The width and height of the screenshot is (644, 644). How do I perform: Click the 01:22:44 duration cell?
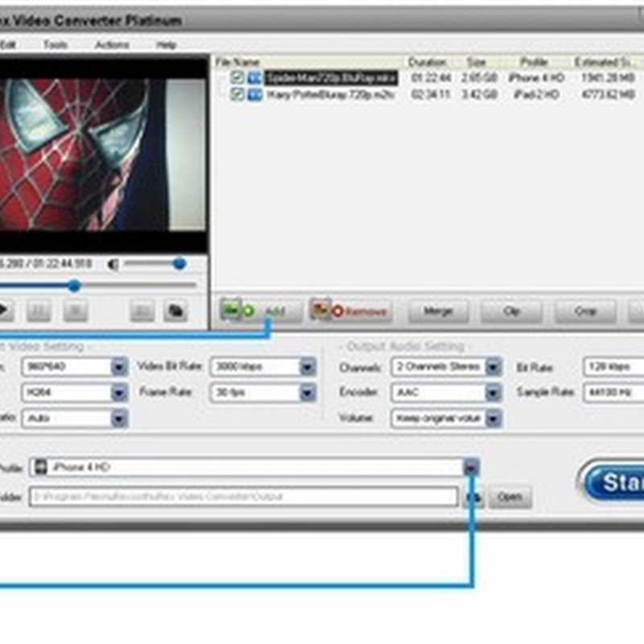pos(431,77)
